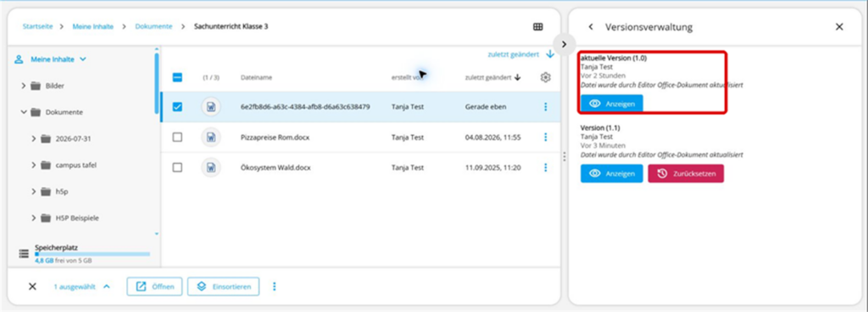The image size is (868, 312).
Task: Click the Bilder folder icon
Action: coord(36,86)
